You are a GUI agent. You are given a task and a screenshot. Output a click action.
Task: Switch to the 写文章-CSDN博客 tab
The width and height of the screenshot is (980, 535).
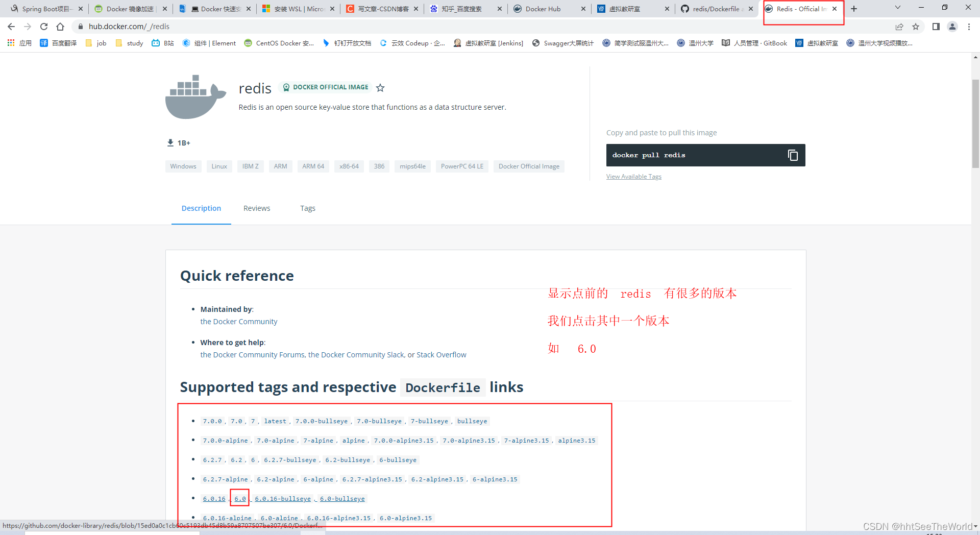pos(383,9)
